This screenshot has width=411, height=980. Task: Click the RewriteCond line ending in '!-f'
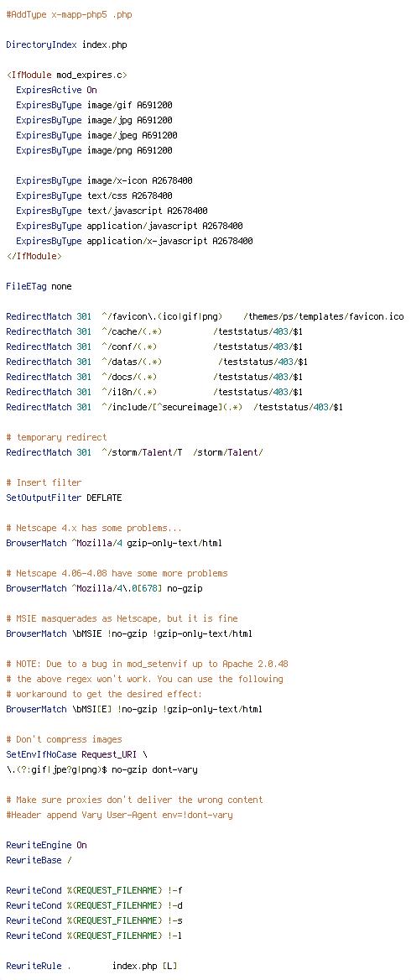(94, 890)
